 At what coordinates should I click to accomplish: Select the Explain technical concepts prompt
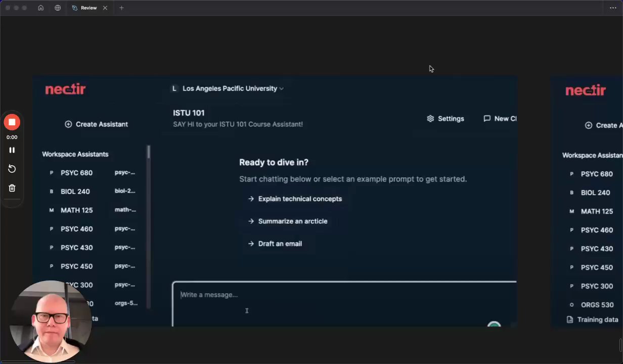click(295, 199)
